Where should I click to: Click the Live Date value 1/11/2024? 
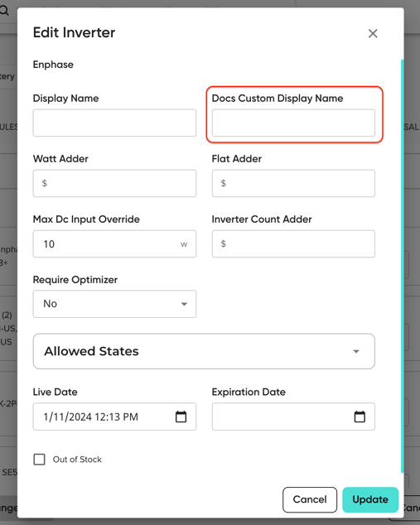pyautogui.click(x=90, y=417)
